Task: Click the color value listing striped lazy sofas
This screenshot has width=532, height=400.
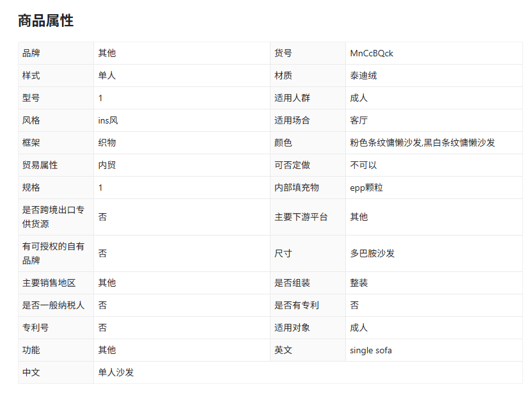Action: [x=422, y=143]
